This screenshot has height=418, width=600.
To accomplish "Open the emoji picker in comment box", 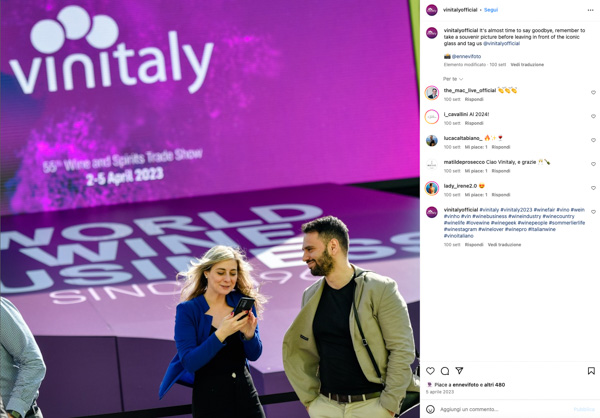I will click(x=430, y=409).
